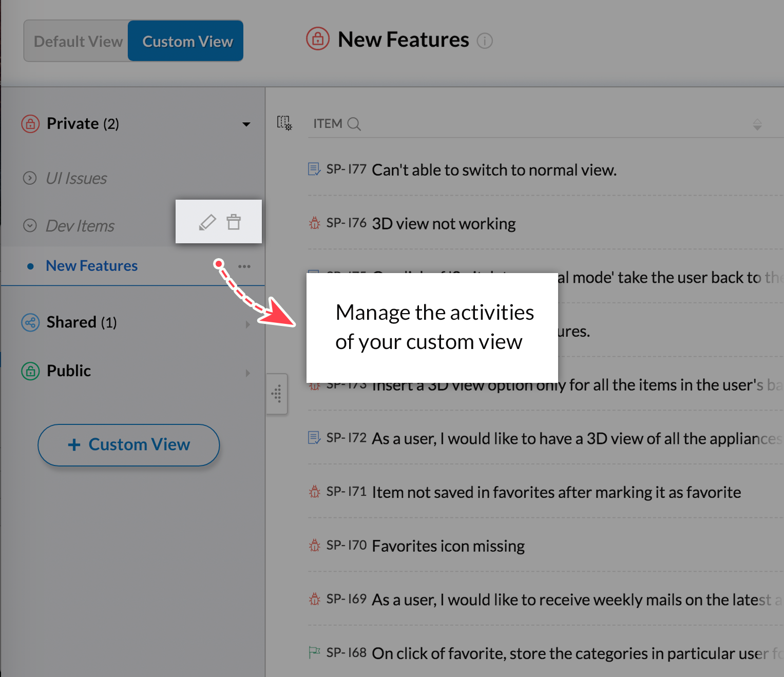Click the pencil edit icon
Image resolution: width=784 pixels, height=677 pixels.
[x=207, y=222]
